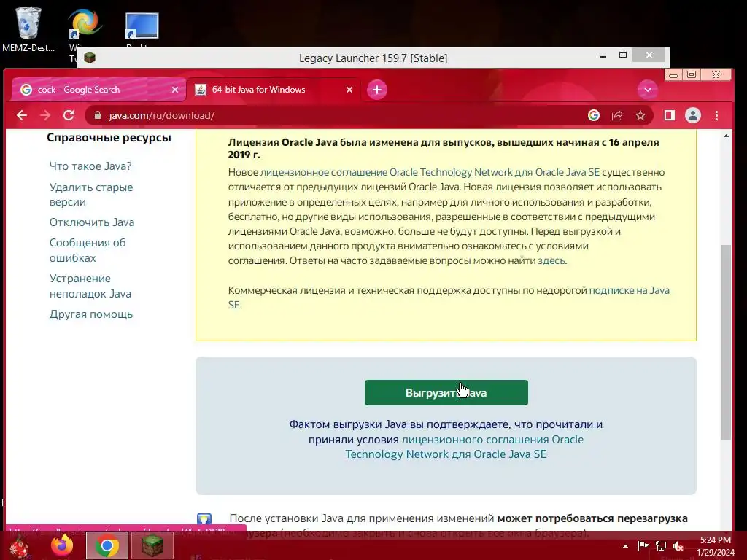Show hidden tray icons arrow
The height and width of the screenshot is (560, 747).
coord(625,546)
